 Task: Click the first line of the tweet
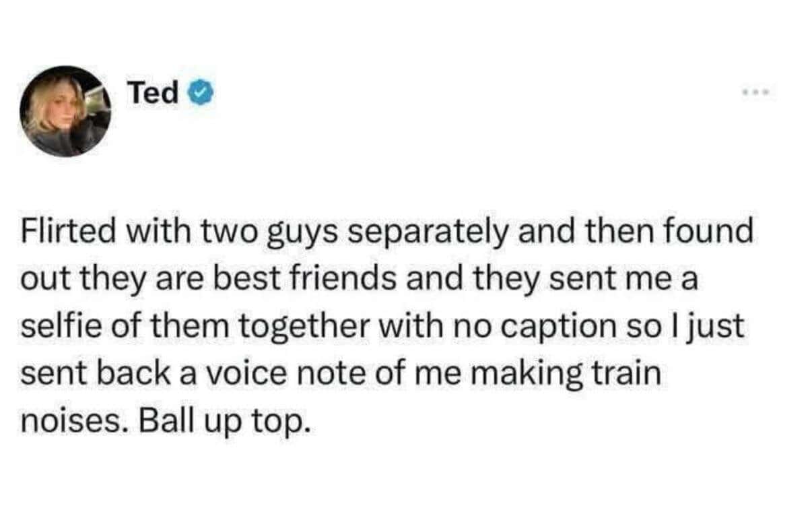tap(387, 232)
